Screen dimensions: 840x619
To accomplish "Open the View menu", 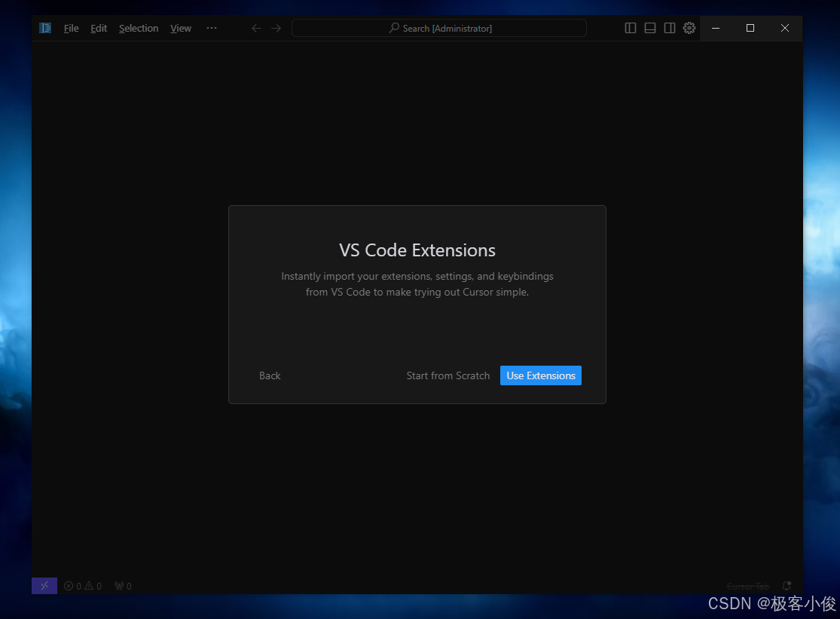I will pos(181,29).
